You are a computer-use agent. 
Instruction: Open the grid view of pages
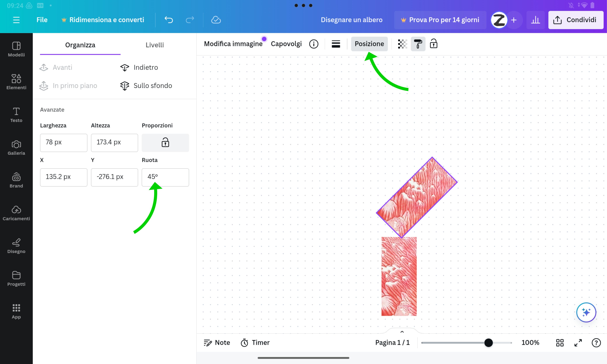coord(560,343)
